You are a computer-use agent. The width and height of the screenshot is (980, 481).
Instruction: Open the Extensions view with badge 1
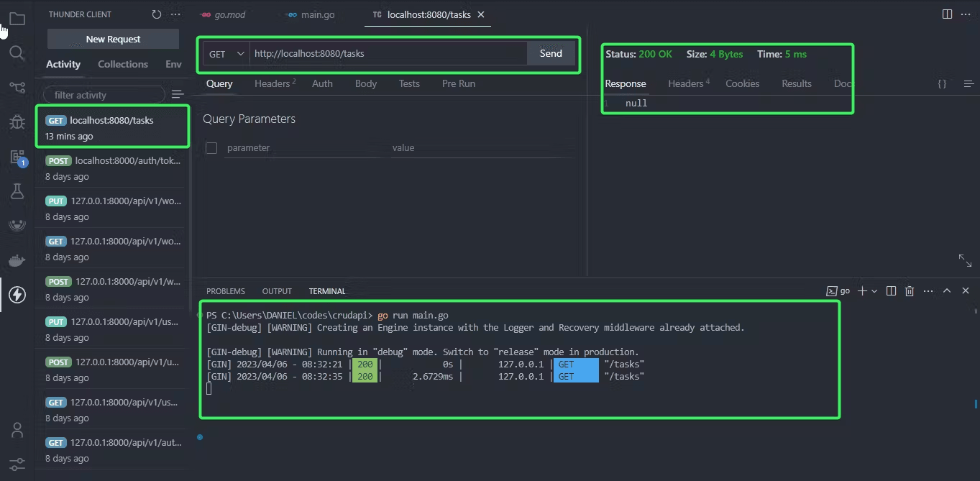[x=17, y=157]
